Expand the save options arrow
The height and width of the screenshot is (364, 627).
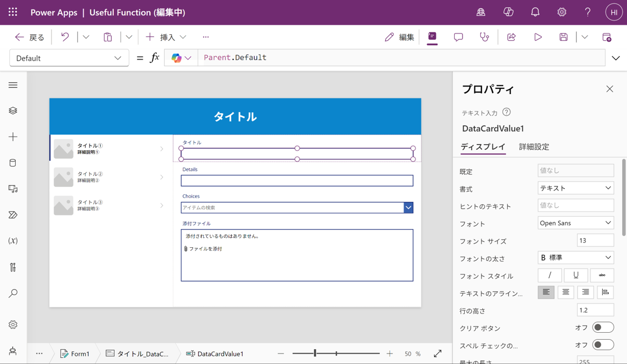(x=585, y=37)
